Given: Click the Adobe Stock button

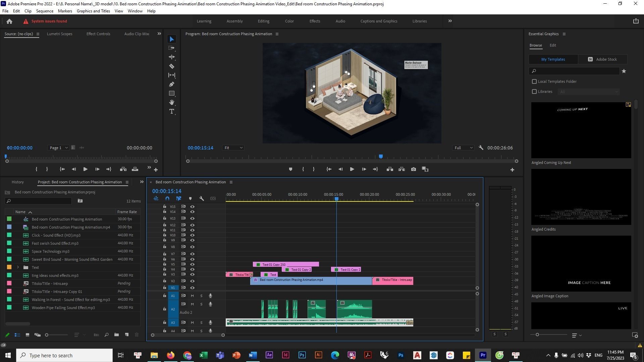Looking at the screenshot, I should (603, 59).
